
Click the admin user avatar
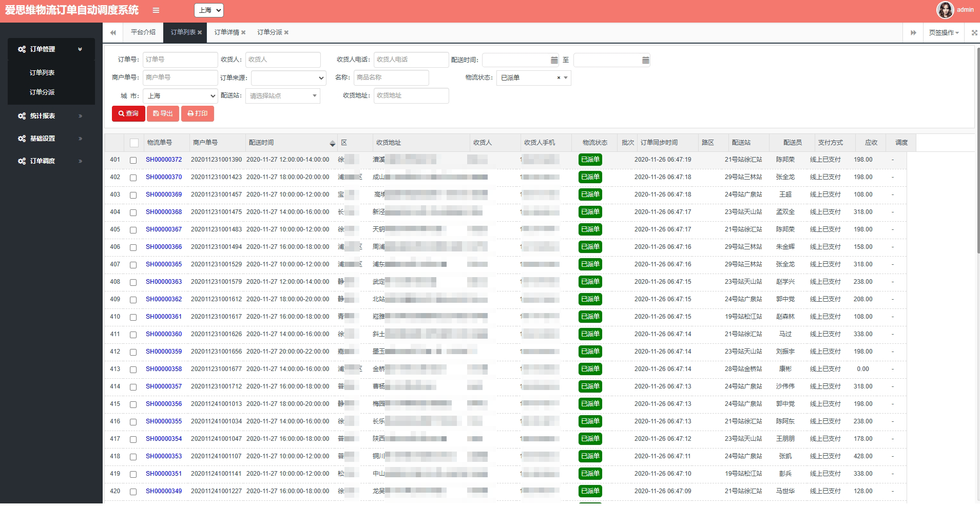click(x=945, y=10)
